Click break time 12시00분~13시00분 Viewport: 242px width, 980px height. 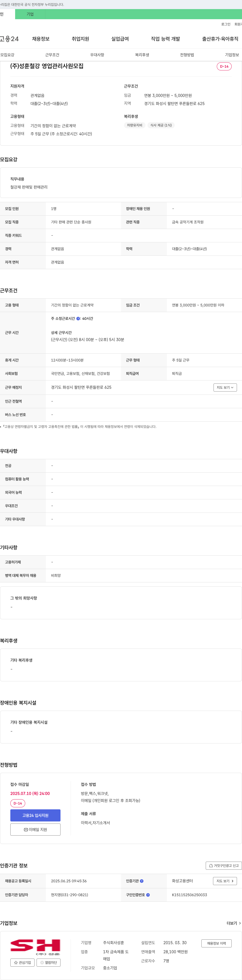(67, 360)
